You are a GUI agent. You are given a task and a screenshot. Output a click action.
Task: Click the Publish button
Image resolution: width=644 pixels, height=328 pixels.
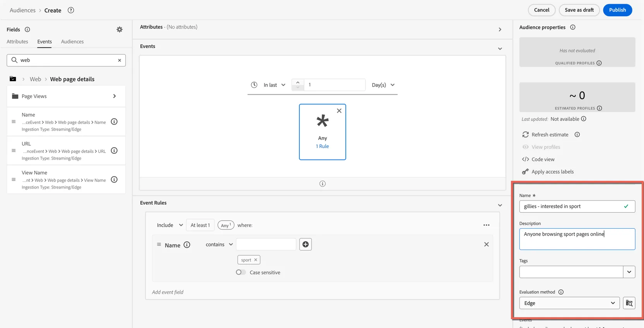(617, 10)
